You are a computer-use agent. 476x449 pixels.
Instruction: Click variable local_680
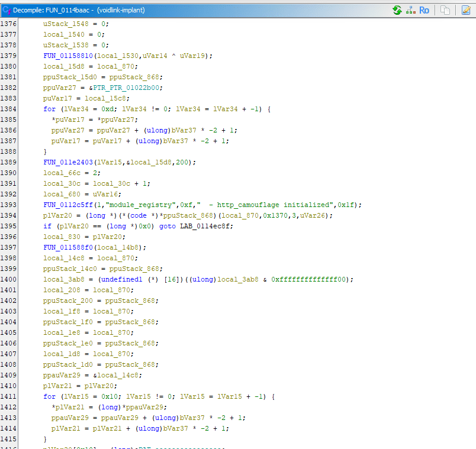[62, 194]
